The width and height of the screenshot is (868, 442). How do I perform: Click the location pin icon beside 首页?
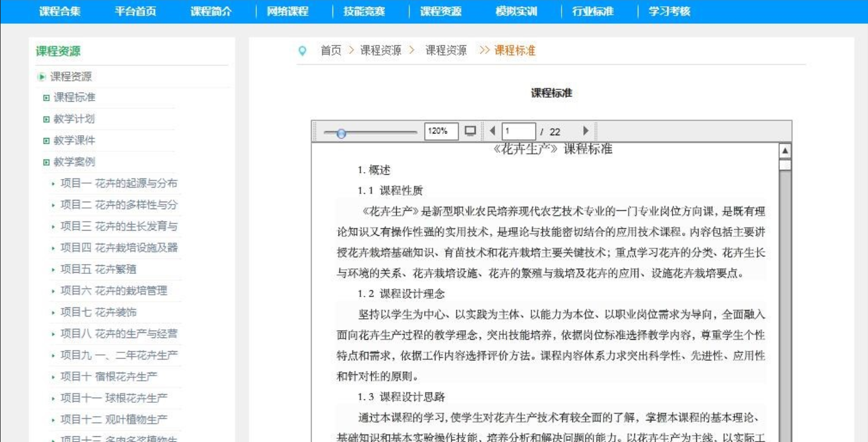(x=302, y=51)
